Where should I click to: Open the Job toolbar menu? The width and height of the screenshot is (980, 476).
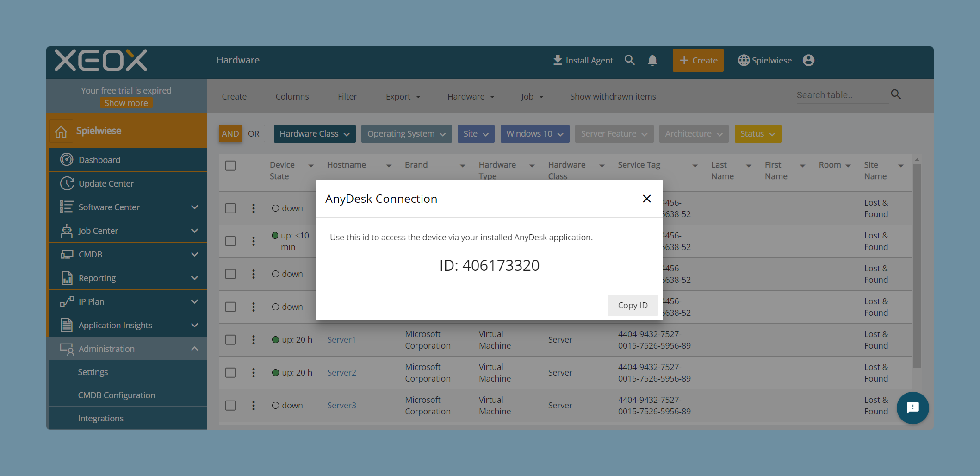[x=532, y=96]
